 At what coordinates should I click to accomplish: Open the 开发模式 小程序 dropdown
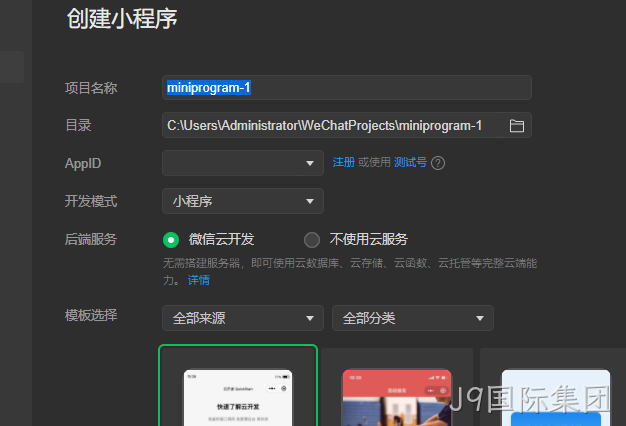pos(243,201)
